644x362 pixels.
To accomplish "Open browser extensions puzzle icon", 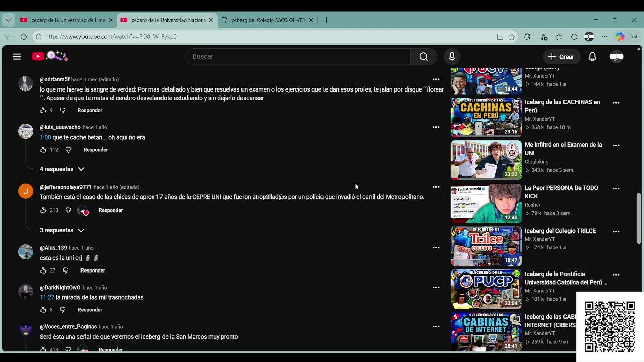I will coord(527,36).
